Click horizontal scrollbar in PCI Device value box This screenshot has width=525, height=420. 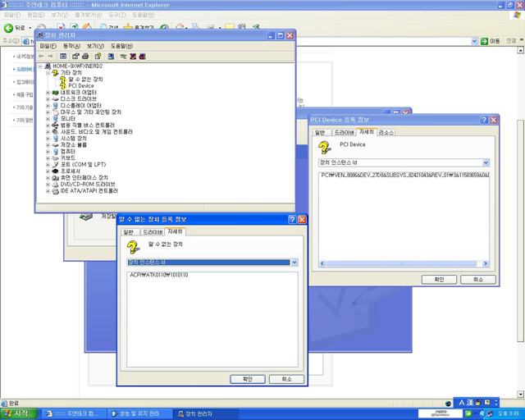pyautogui.click(x=401, y=263)
